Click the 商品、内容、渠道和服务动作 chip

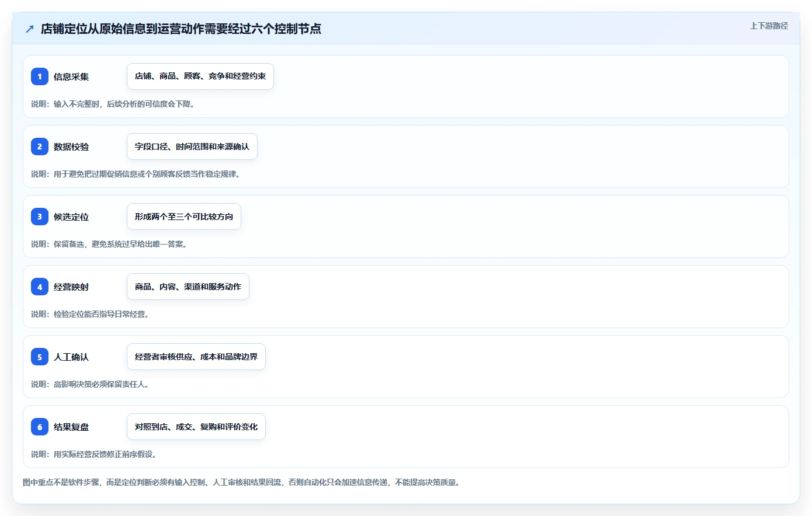click(188, 287)
